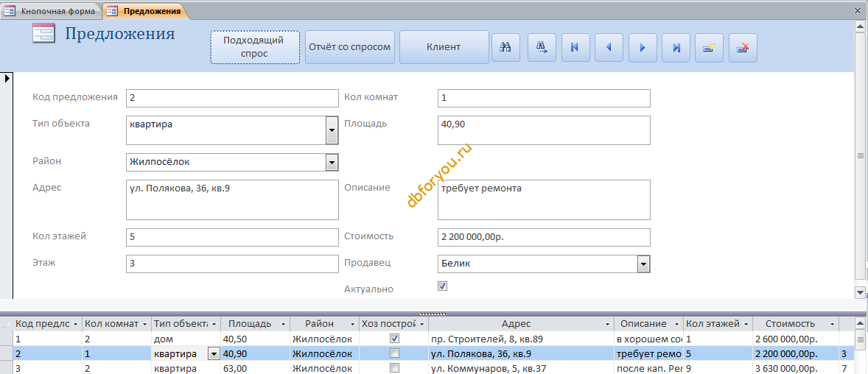Click the add new record icon
The width and height of the screenshot is (868, 374).
(709, 48)
